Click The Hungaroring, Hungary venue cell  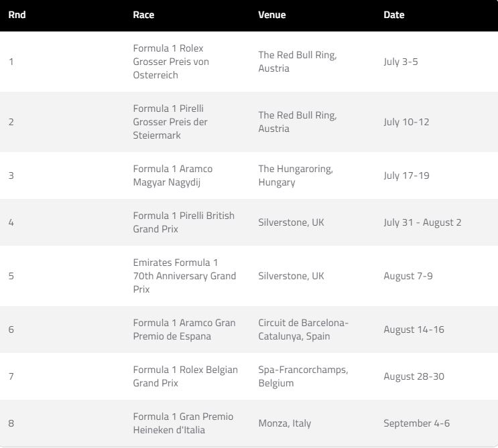[296, 175]
